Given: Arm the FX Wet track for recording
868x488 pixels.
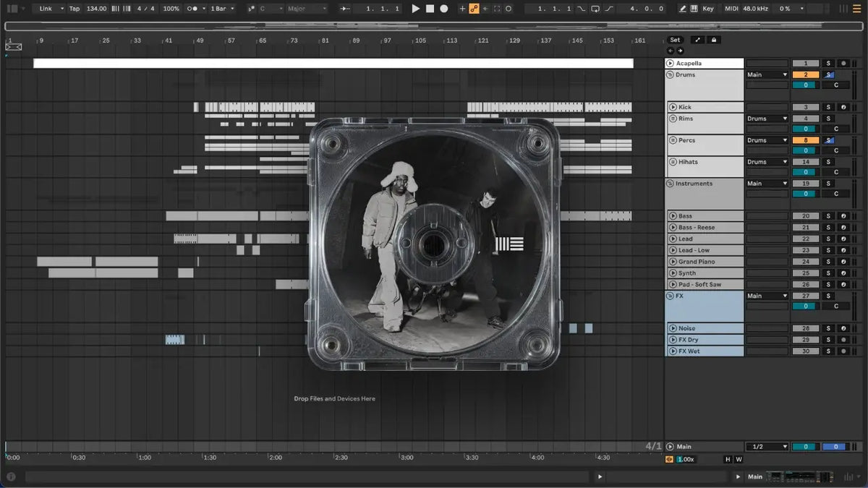Looking at the screenshot, I should 843,351.
